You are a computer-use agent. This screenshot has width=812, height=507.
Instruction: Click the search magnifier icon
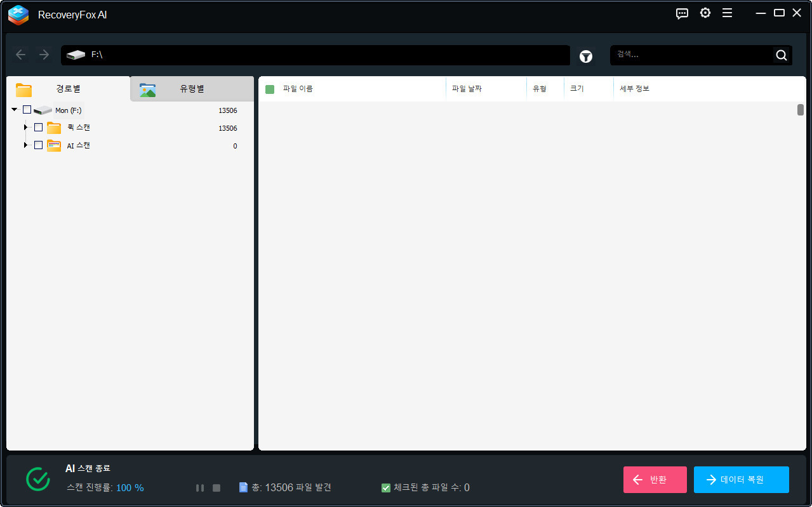781,55
